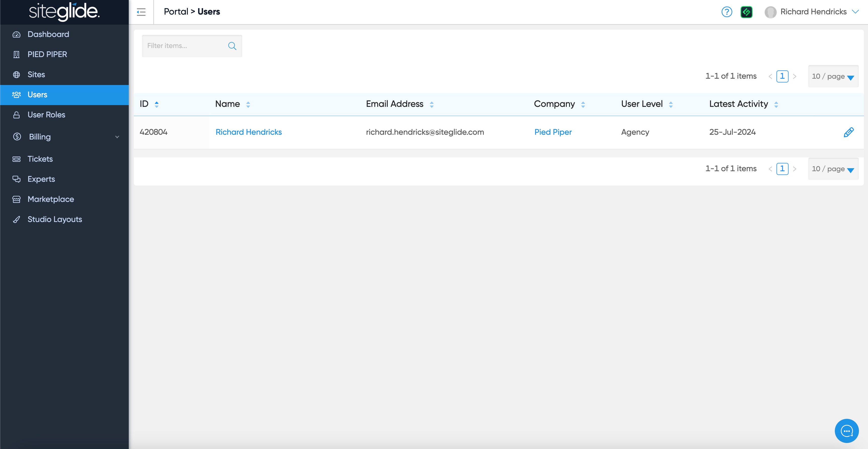Open the bottom 10 / page size selector
Screen dimensions: 868x449
pyautogui.click(x=833, y=169)
